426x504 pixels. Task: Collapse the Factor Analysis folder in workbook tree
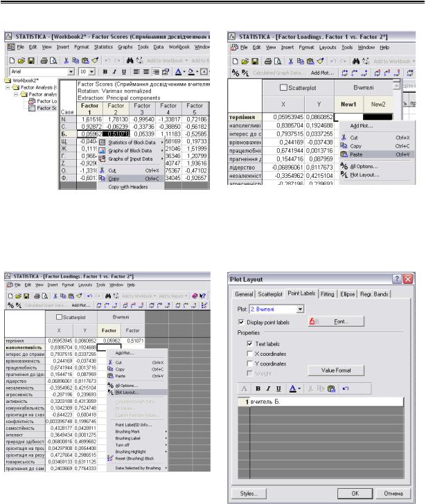8,87
